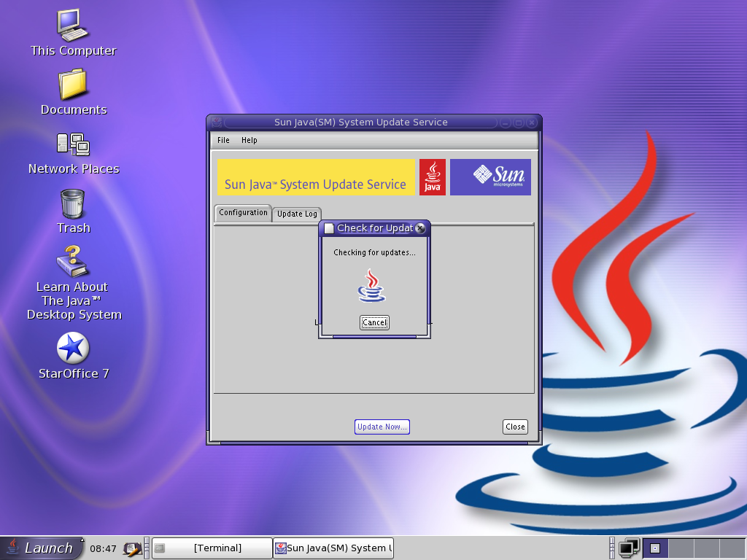Cancel the checking for updates dialog
Screen dimensions: 747x560
tap(374, 322)
